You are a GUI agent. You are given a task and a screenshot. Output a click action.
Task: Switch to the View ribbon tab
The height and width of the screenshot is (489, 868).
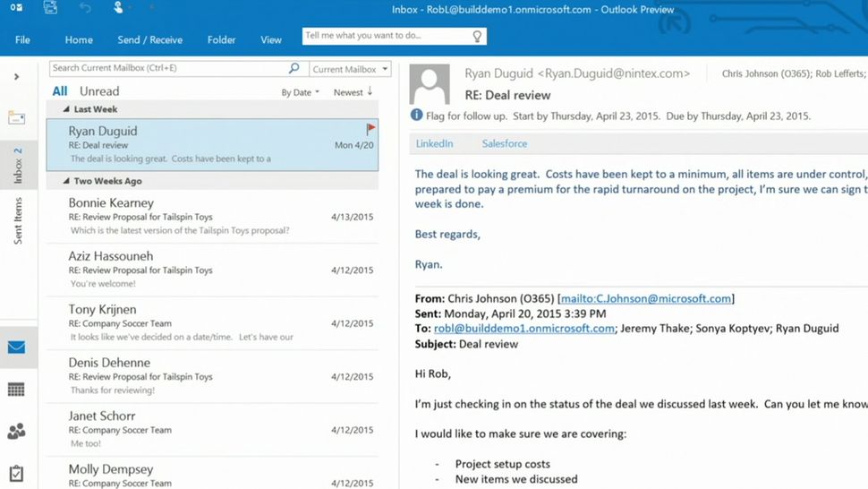271,40
